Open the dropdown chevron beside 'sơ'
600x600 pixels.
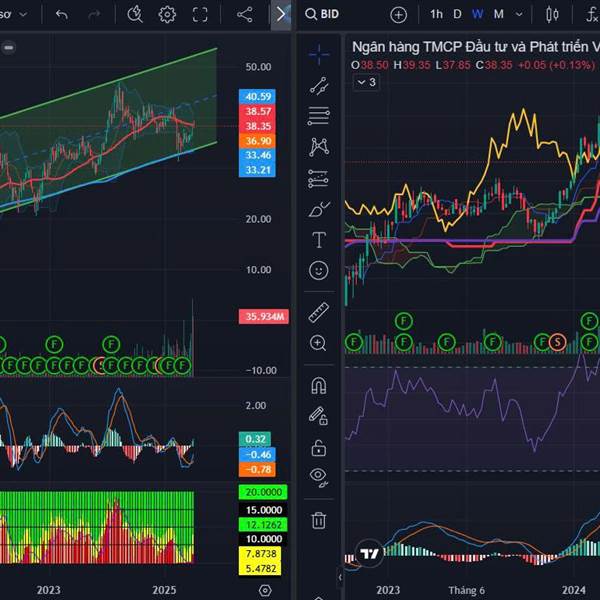(x=23, y=15)
